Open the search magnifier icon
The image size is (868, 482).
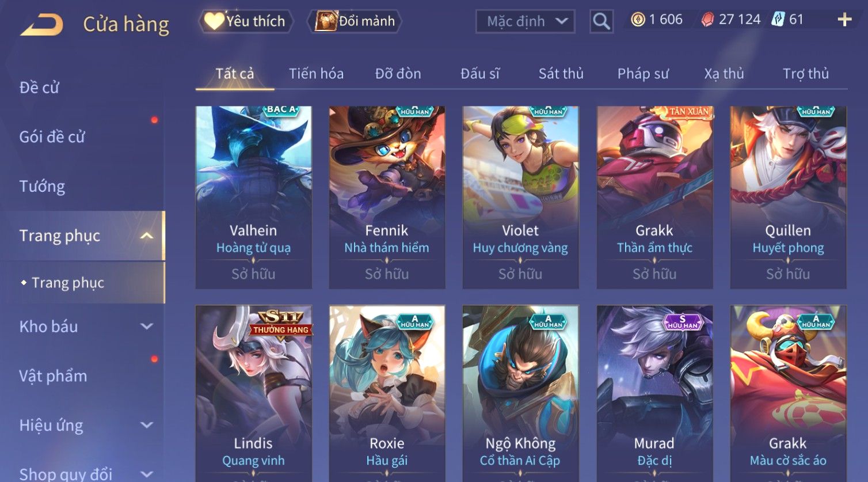coord(601,22)
